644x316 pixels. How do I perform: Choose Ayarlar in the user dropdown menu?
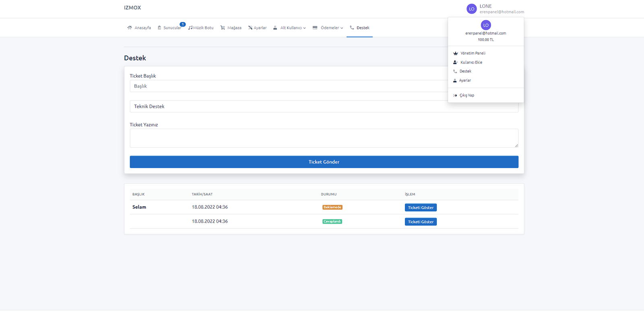[465, 80]
